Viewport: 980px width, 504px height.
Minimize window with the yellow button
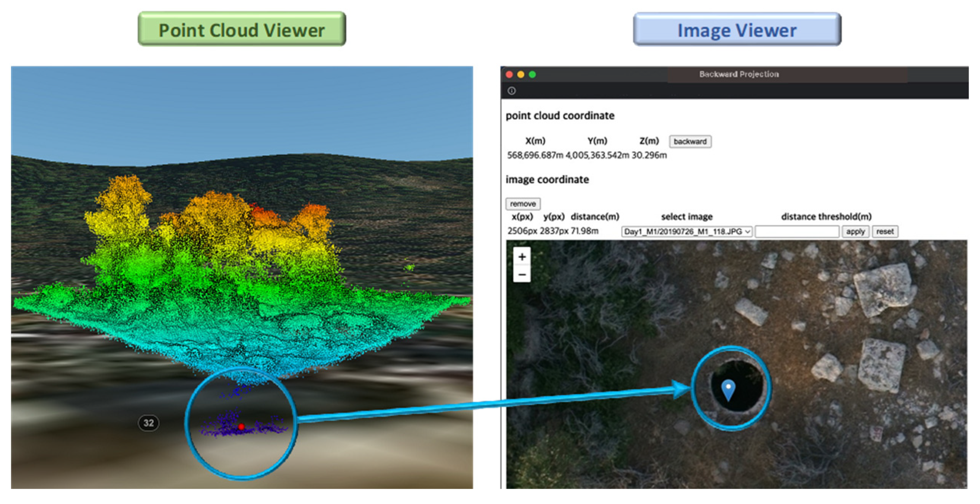(x=521, y=74)
